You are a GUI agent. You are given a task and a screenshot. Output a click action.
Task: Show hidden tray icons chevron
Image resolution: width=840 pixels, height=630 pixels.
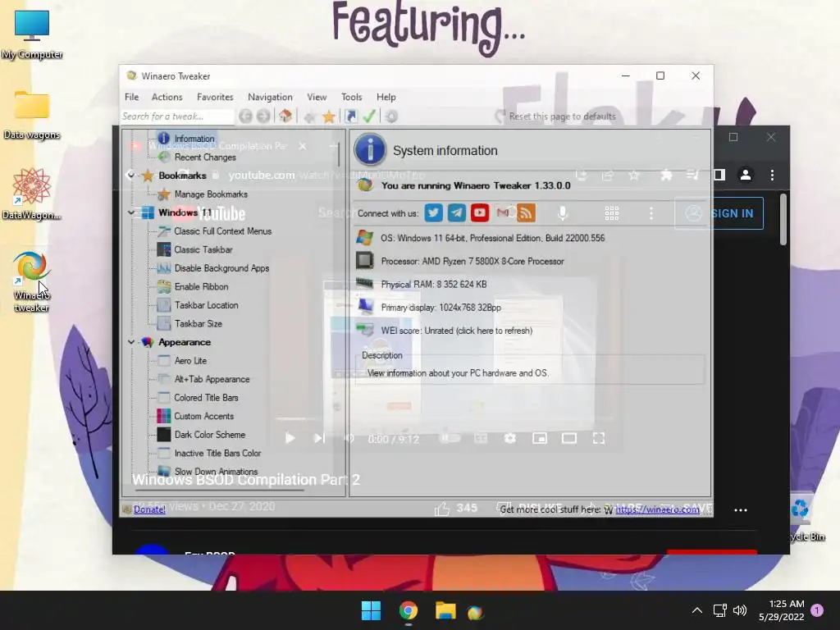(x=697, y=610)
